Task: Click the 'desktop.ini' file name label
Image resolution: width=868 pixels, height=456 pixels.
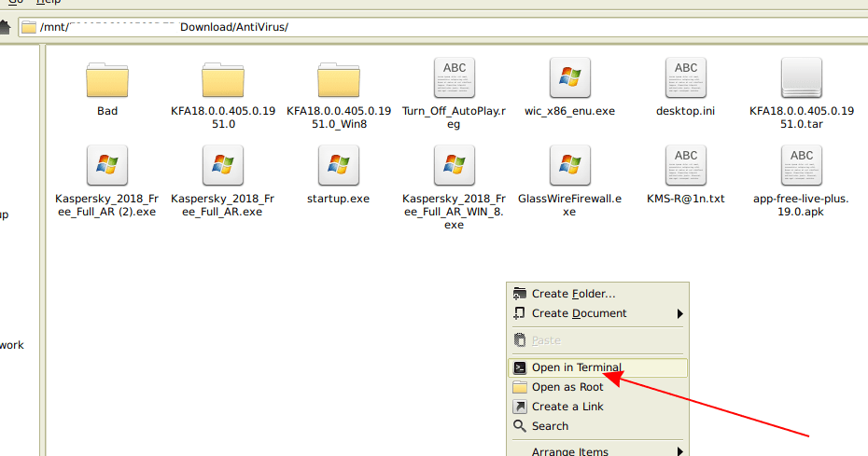Action: click(x=685, y=111)
